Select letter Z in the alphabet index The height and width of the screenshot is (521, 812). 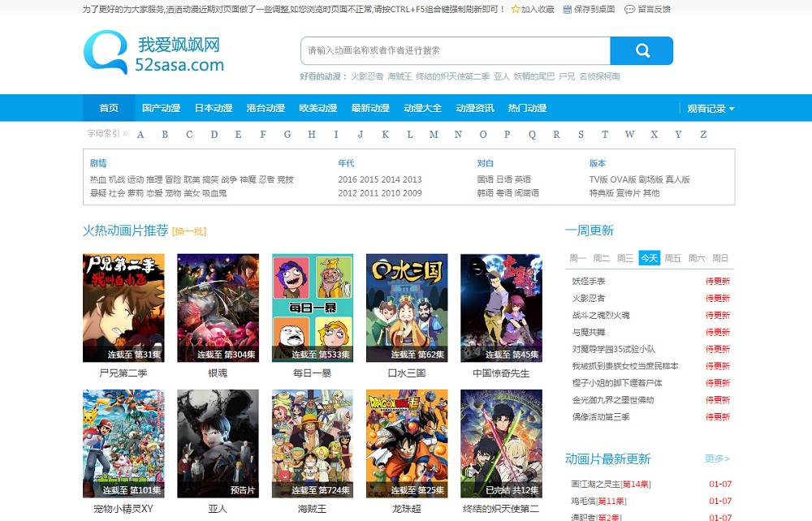click(x=703, y=135)
